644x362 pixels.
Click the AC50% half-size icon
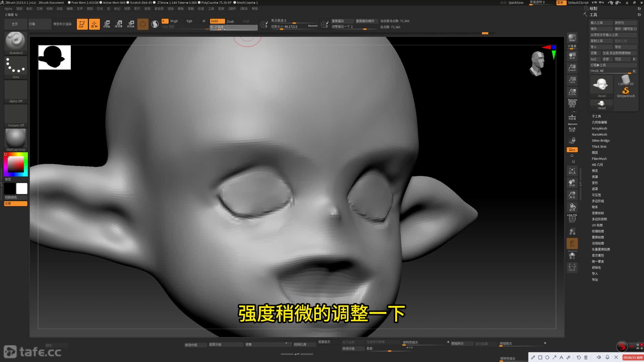(572, 92)
